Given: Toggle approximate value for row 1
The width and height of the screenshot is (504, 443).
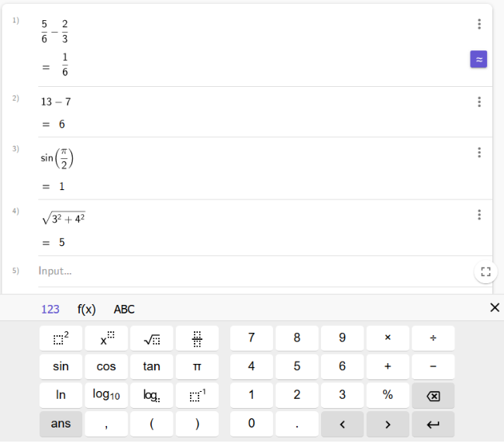Looking at the screenshot, I should 478,59.
